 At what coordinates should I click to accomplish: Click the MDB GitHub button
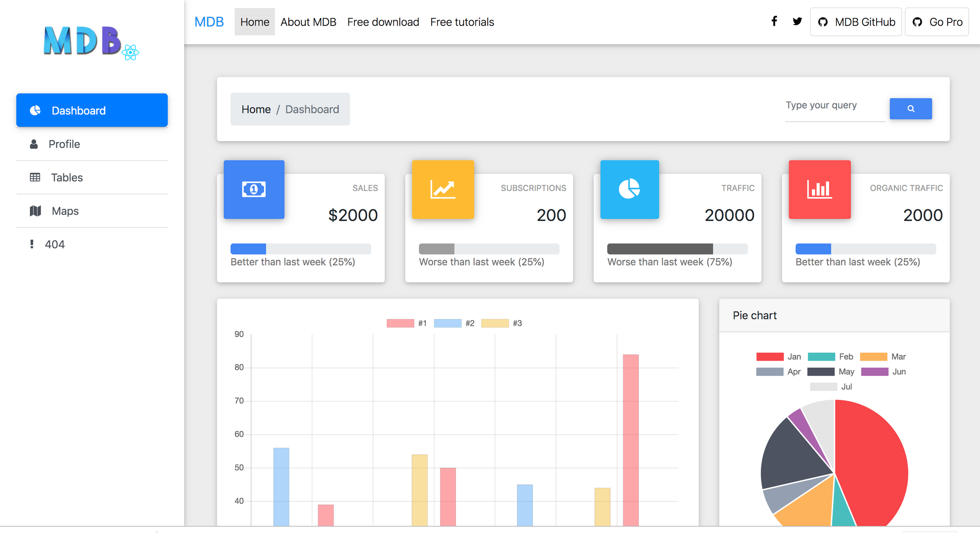click(856, 21)
